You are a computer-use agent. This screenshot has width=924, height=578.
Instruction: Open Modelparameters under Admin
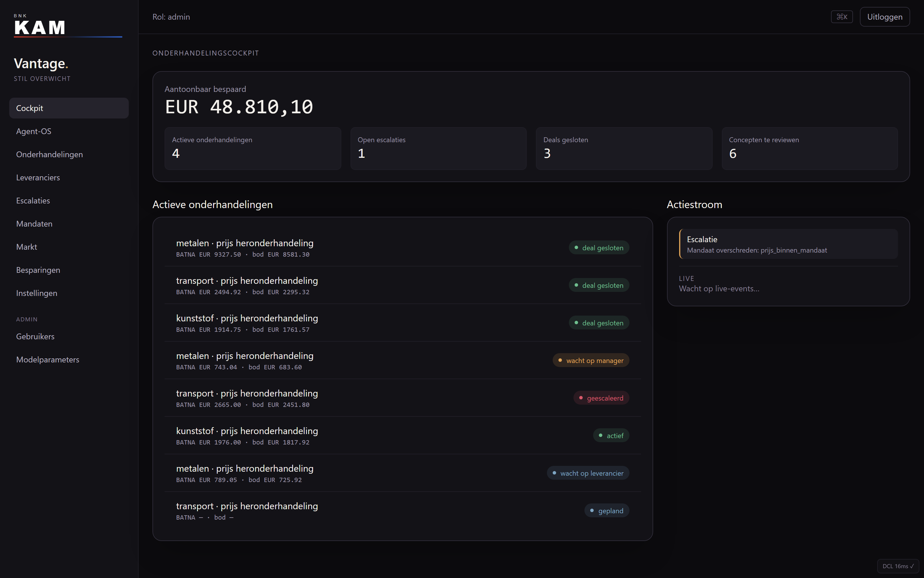(x=69, y=360)
